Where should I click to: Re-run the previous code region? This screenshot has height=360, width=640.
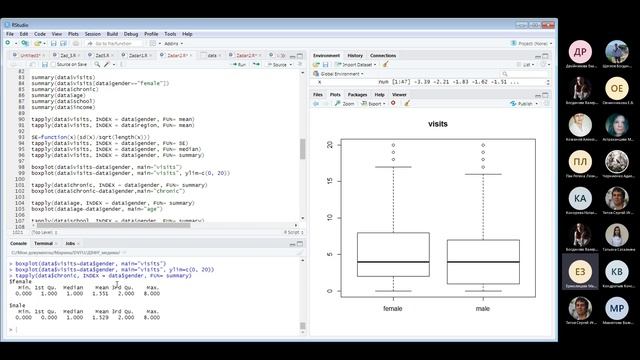point(256,64)
